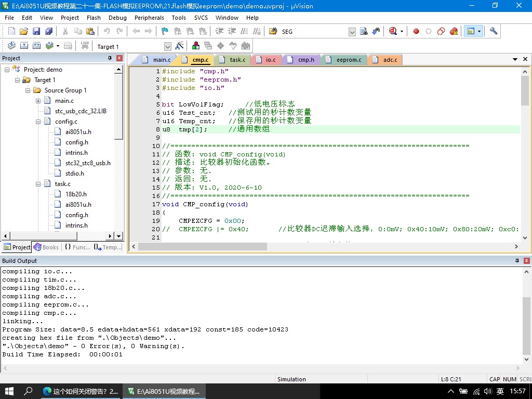Open the Windows taskbar search icon
This screenshot has height=399, width=532.
click(x=28, y=391)
